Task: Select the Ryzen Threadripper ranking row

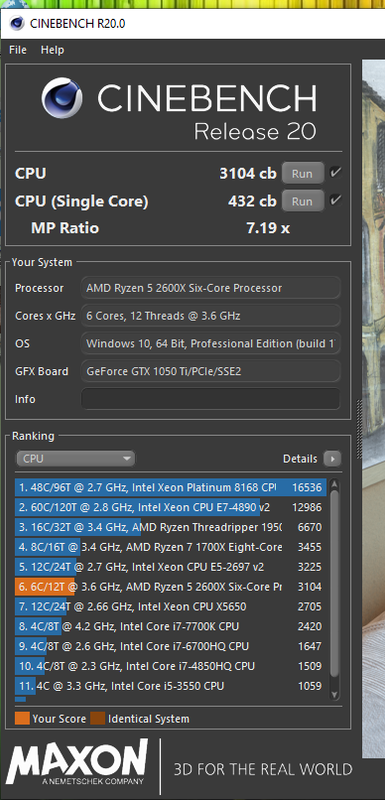Action: tap(170, 527)
